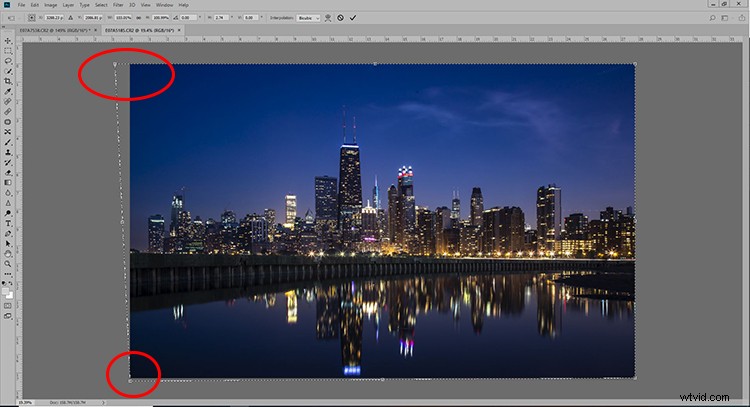Select the Eyedropper tool
Viewport: 750px width, 407px height.
tap(8, 91)
